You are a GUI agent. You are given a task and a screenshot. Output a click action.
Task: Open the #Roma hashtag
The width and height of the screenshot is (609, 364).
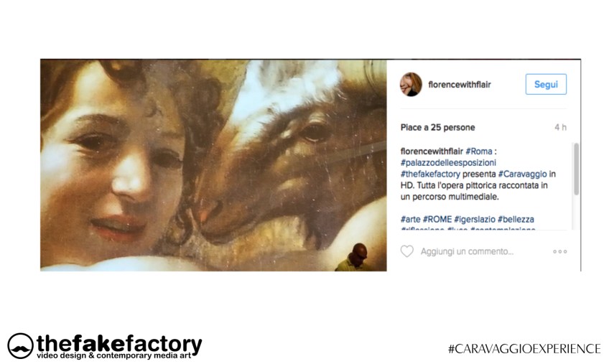(479, 151)
